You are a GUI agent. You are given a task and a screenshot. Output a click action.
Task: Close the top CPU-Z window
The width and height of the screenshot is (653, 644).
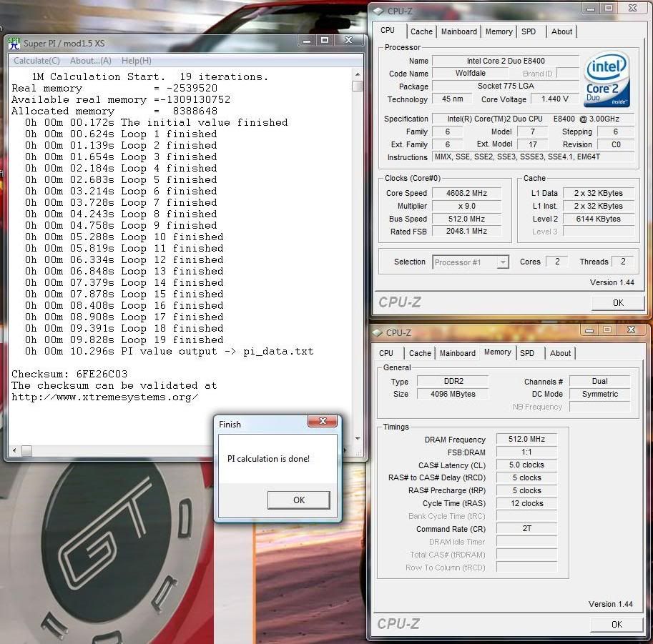[632, 9]
